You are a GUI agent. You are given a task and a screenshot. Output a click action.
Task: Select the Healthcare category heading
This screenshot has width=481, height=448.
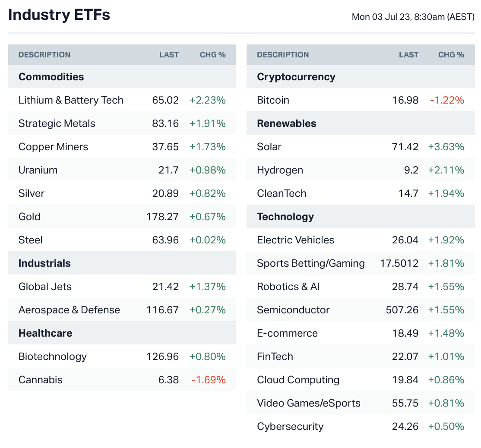(x=45, y=333)
